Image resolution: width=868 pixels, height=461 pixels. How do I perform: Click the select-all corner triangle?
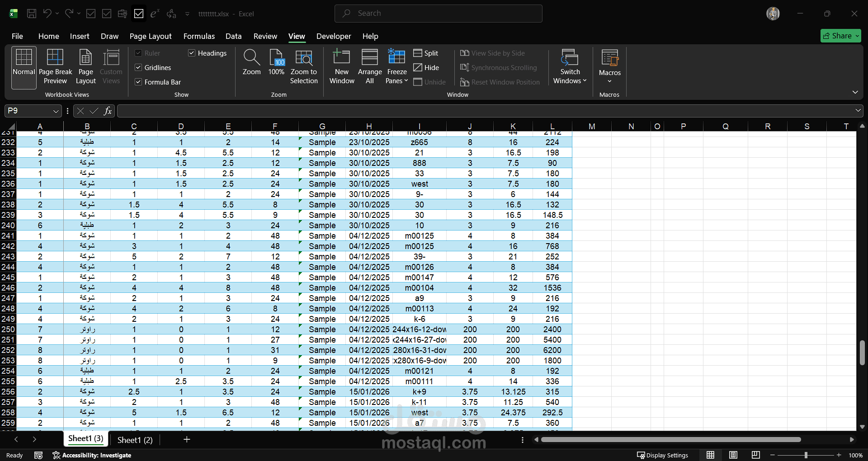pos(11,127)
